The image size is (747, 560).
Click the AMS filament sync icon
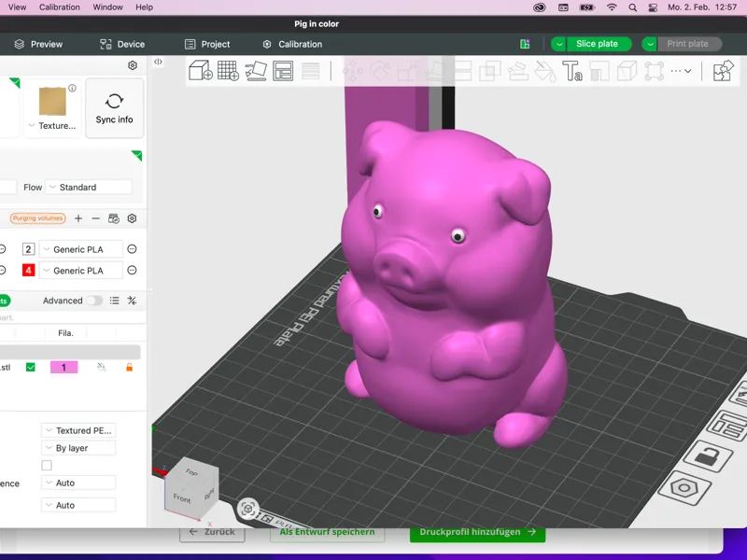pyautogui.click(x=114, y=218)
